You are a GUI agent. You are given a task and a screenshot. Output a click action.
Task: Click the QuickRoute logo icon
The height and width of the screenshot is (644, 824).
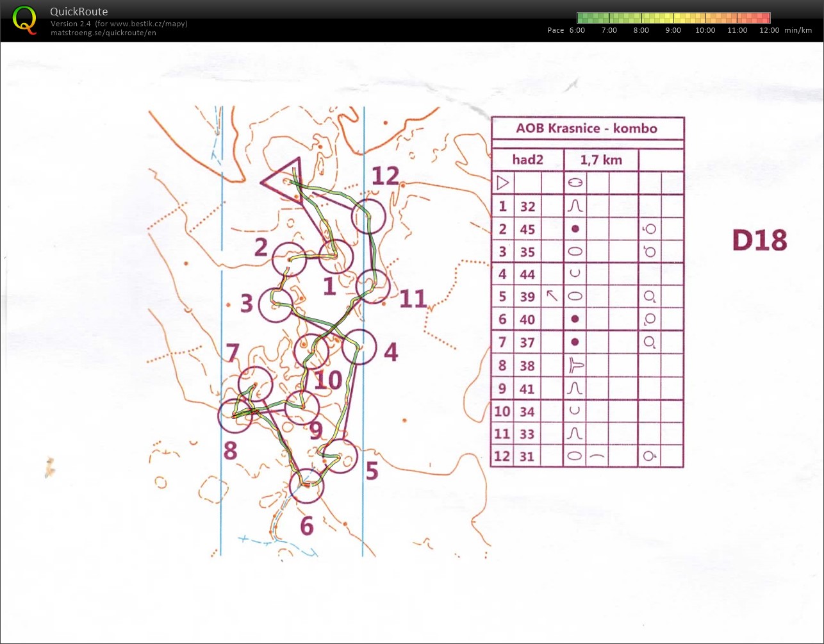[24, 19]
